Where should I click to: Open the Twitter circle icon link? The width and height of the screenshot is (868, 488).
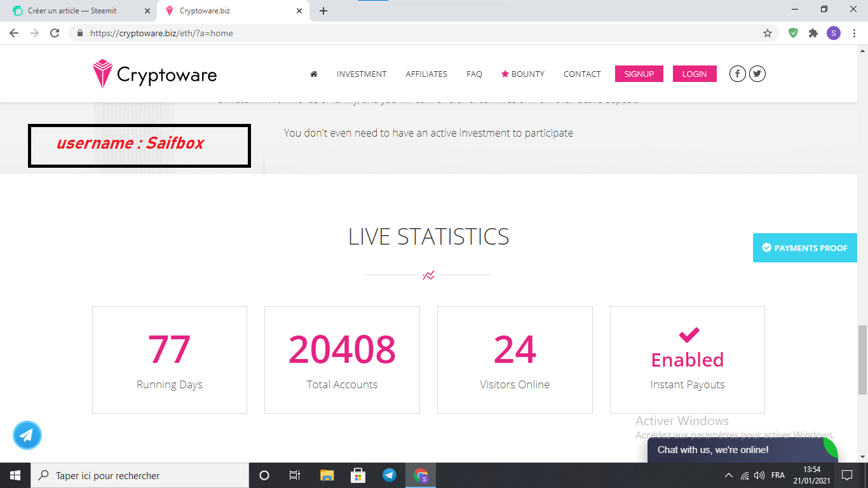coord(757,74)
